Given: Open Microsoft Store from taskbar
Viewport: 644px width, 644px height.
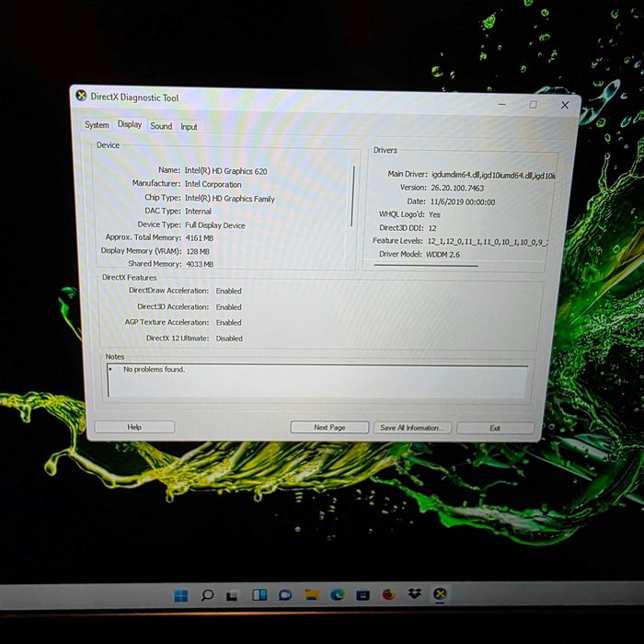Looking at the screenshot, I should coord(362,594).
